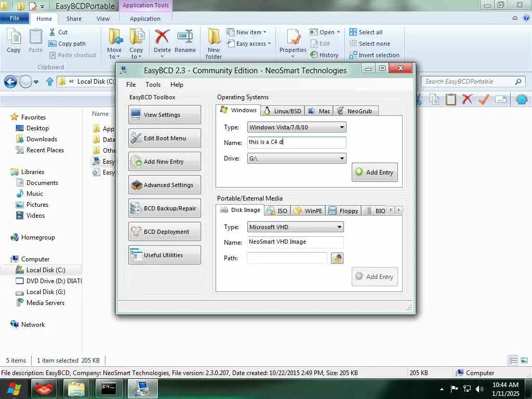The height and width of the screenshot is (399, 532).
Task: Switch to large icons view in status bar
Action: [524, 361]
